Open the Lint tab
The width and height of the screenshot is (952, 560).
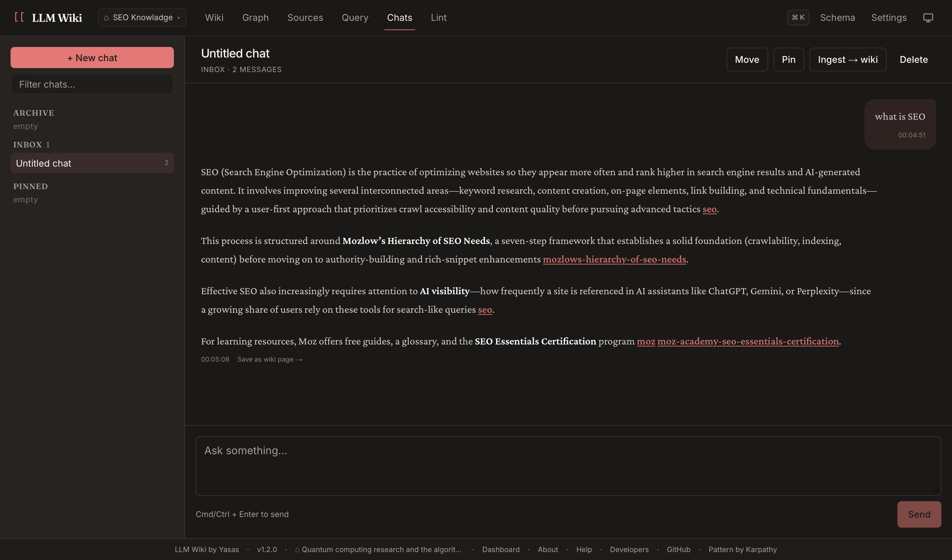click(439, 18)
